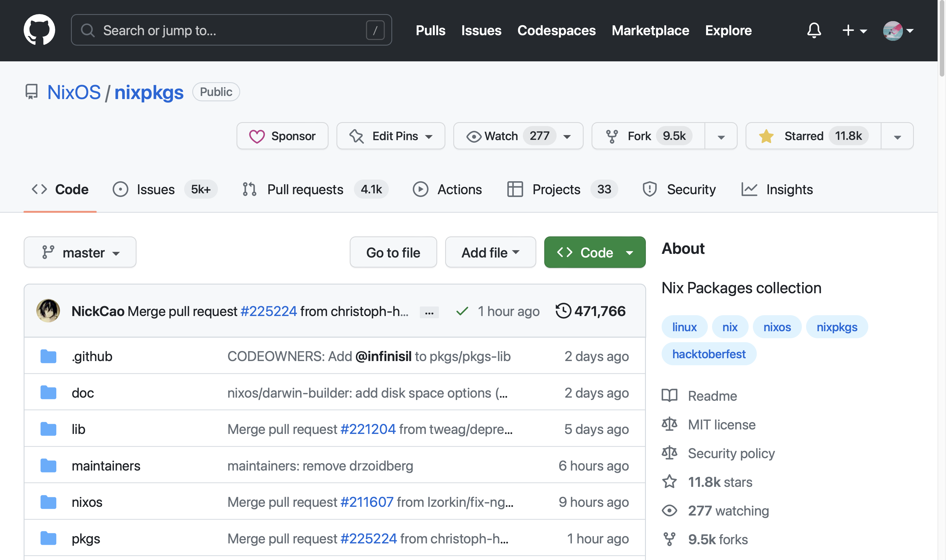Switch to the Security tab
The width and height of the screenshot is (946, 560).
click(x=679, y=189)
